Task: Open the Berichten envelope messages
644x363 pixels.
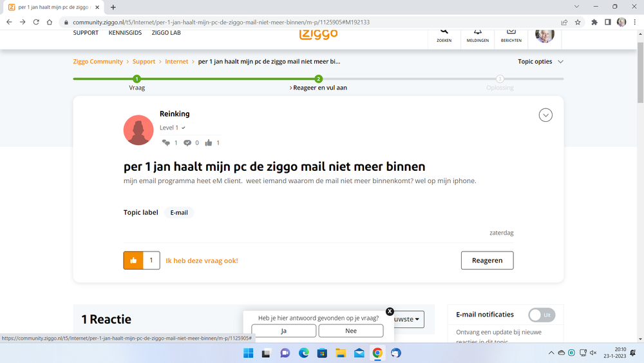Action: click(x=511, y=35)
